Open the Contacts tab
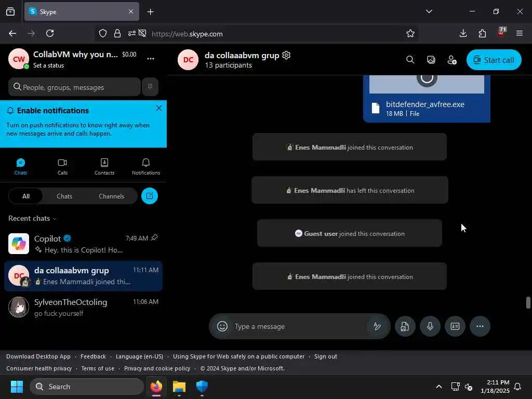 [x=104, y=167]
